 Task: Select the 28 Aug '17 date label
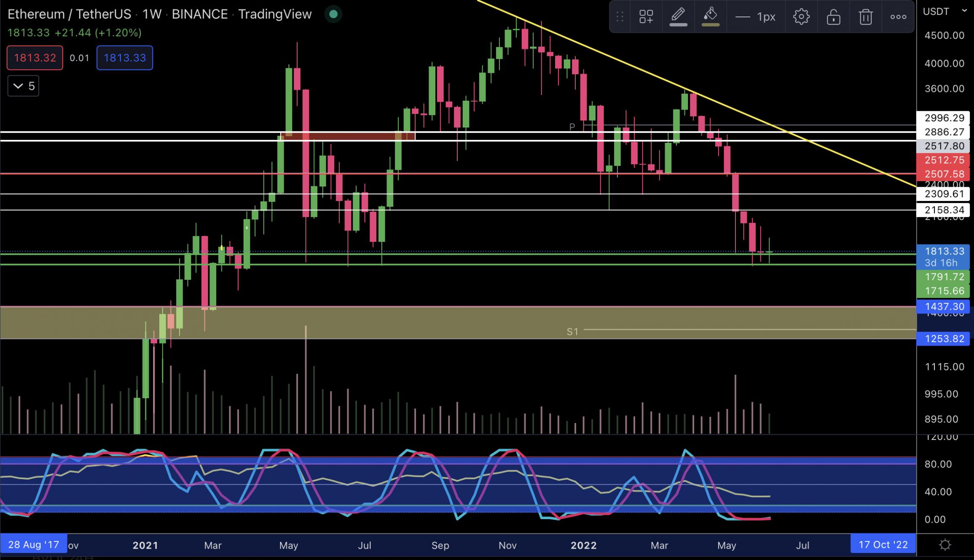click(x=34, y=544)
